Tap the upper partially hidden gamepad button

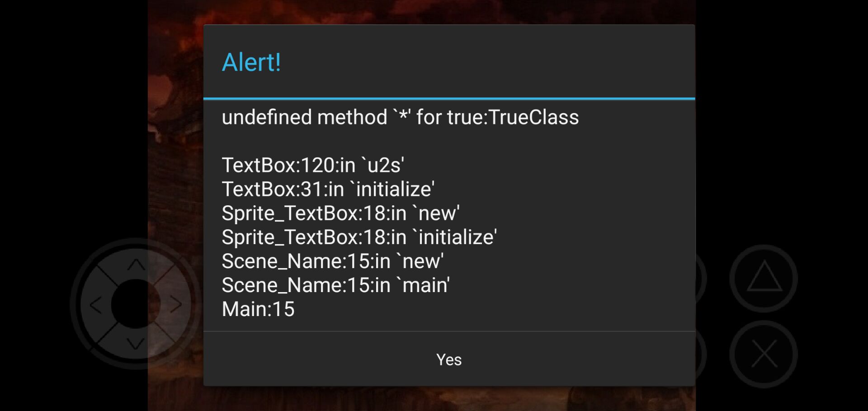pyautogui.click(x=700, y=278)
